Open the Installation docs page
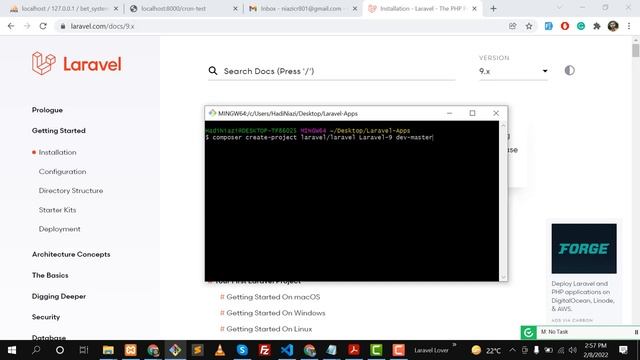The image size is (640, 360). [x=57, y=152]
